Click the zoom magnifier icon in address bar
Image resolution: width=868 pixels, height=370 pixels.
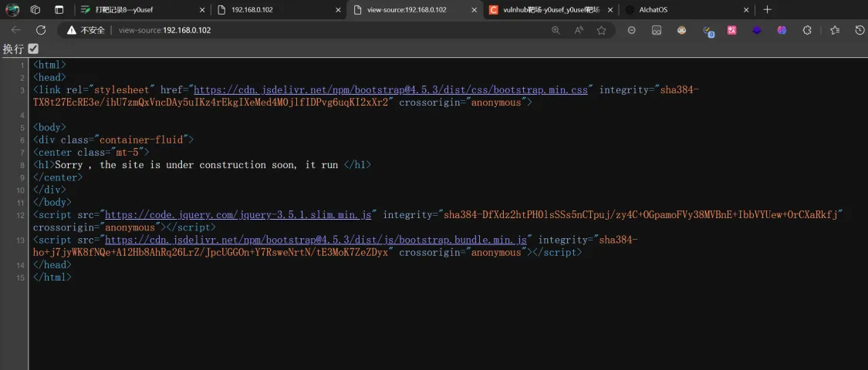coord(556,30)
